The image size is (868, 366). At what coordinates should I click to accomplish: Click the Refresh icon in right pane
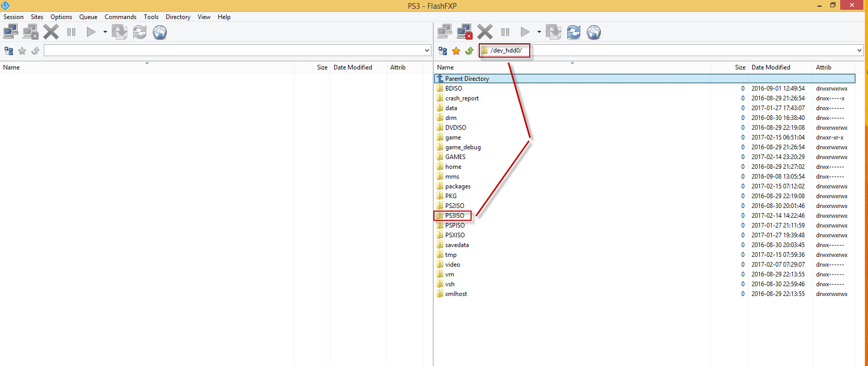(574, 32)
